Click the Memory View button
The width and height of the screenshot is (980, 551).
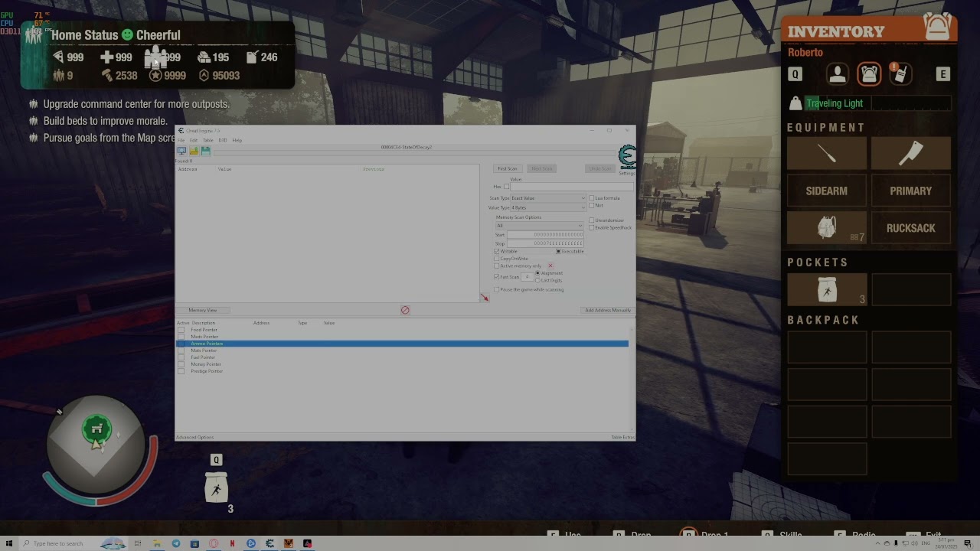click(203, 310)
